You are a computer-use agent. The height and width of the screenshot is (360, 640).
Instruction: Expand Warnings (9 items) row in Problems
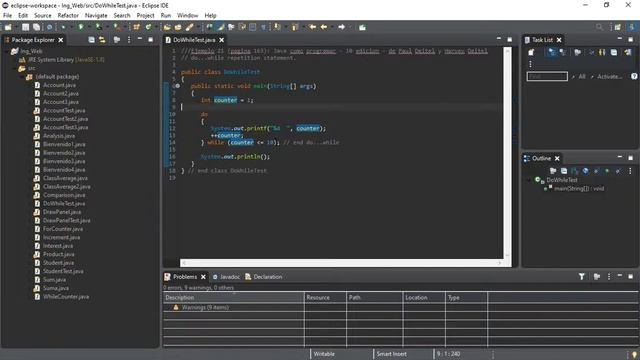[168, 307]
